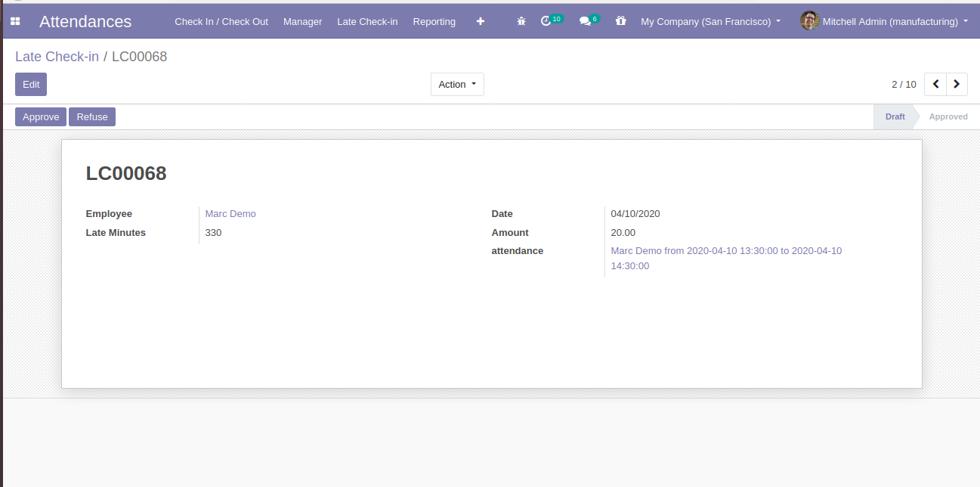Open Check In / Check Out menu

point(221,21)
